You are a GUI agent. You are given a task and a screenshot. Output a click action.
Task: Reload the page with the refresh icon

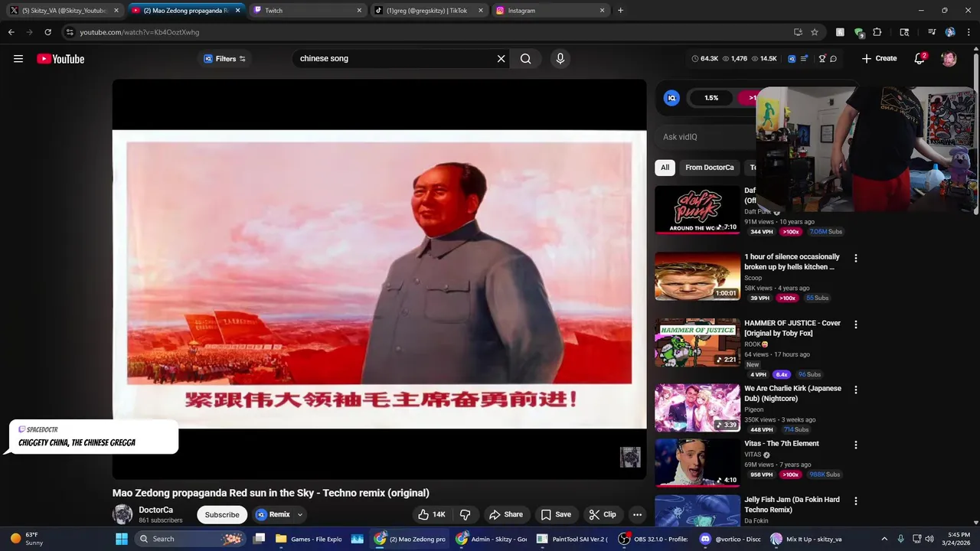point(47,32)
